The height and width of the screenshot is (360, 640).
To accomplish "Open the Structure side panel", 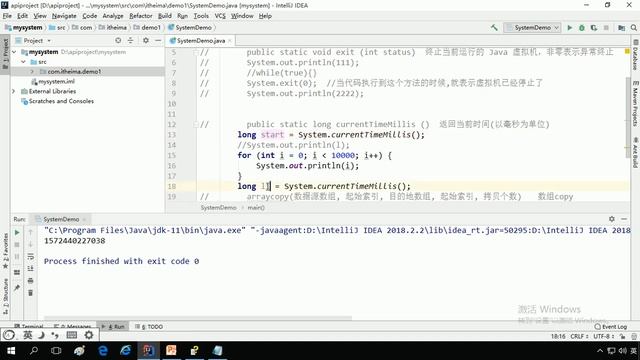I will pos(5,296).
